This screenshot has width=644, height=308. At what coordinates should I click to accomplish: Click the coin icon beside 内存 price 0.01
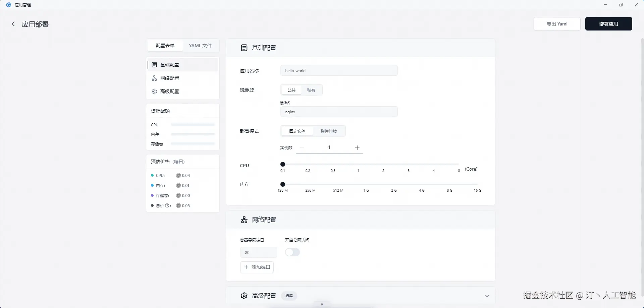[178, 185]
